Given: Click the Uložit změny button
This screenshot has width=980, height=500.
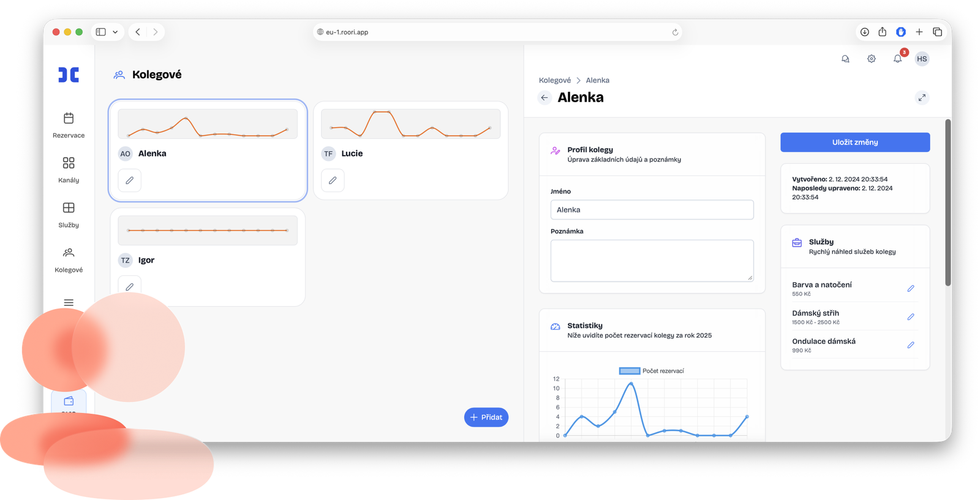Looking at the screenshot, I should click(x=854, y=142).
